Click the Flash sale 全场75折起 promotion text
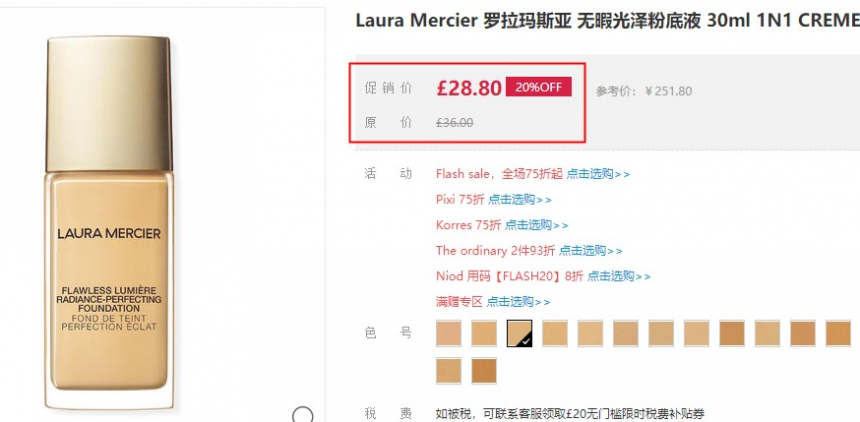The height and width of the screenshot is (422, 860). (500, 174)
